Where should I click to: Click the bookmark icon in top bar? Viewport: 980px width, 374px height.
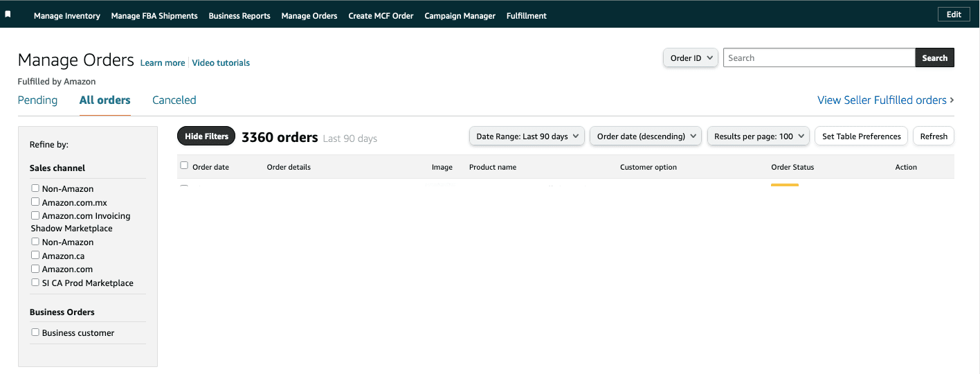coord(8,15)
